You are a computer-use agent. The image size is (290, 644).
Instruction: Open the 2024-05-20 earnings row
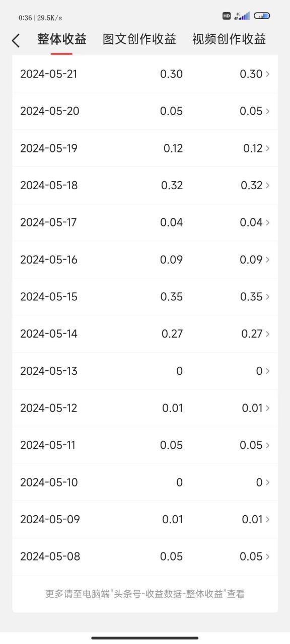point(145,111)
